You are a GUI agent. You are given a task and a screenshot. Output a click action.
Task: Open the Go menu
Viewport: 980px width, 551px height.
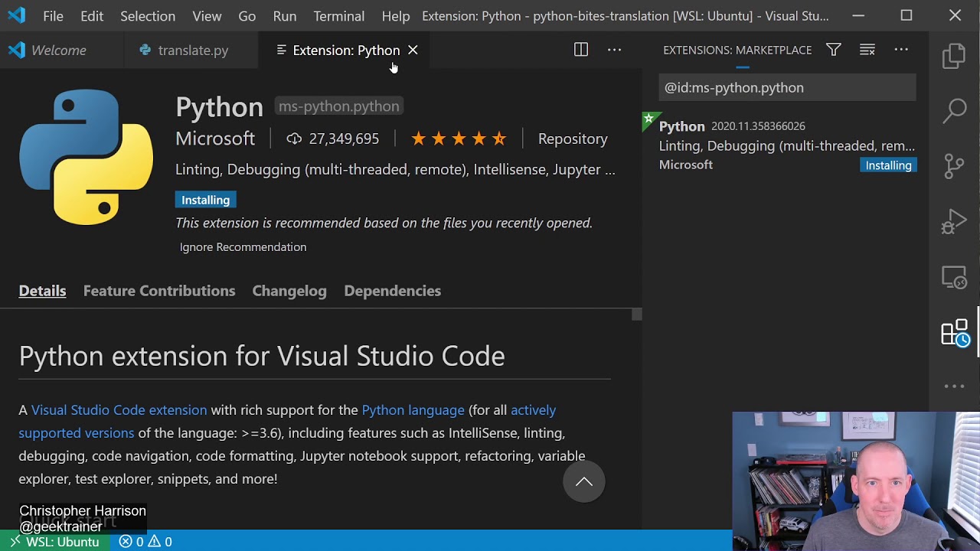[x=247, y=16]
